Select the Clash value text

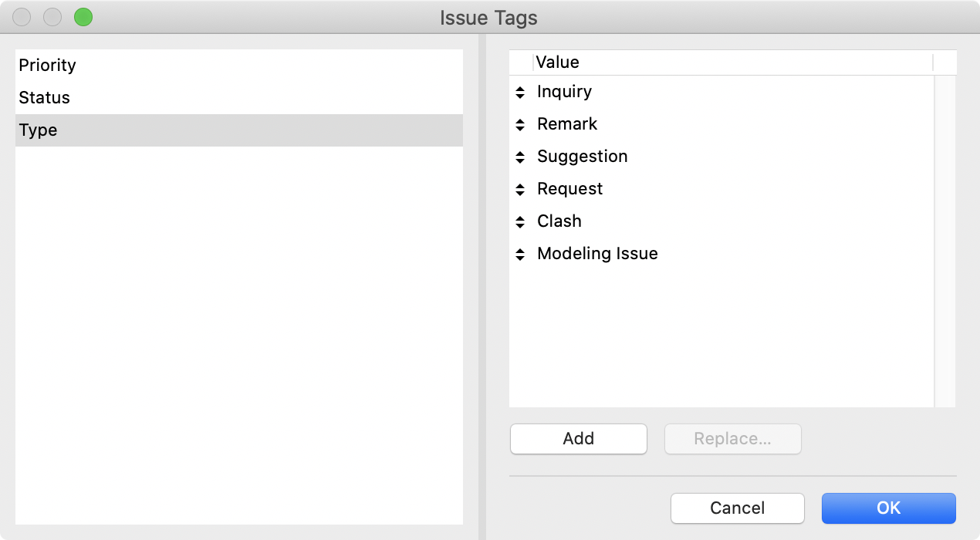click(559, 221)
